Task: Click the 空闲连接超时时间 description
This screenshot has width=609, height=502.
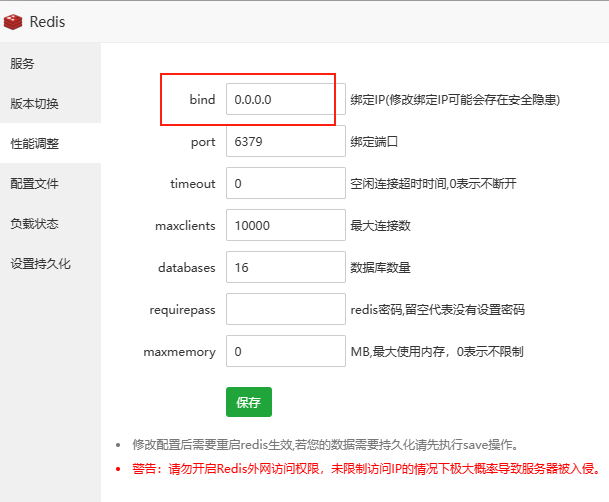Action: 433,183
